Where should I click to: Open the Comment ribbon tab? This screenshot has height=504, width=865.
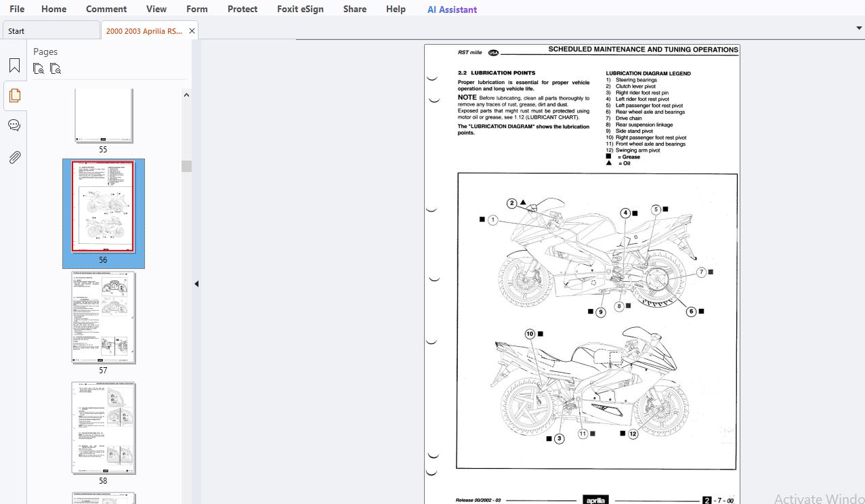click(106, 9)
